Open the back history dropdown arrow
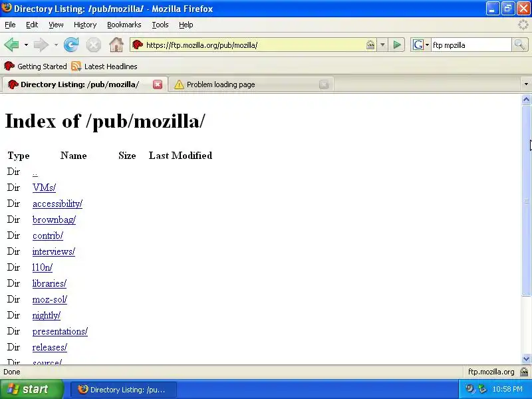The width and height of the screenshot is (532, 399). coord(26,45)
